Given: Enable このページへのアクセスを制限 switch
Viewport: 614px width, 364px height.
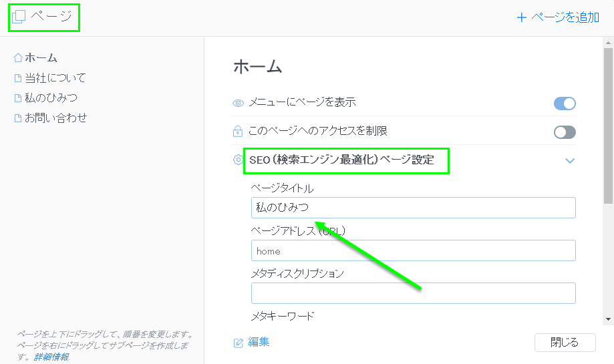Looking at the screenshot, I should pos(565,132).
